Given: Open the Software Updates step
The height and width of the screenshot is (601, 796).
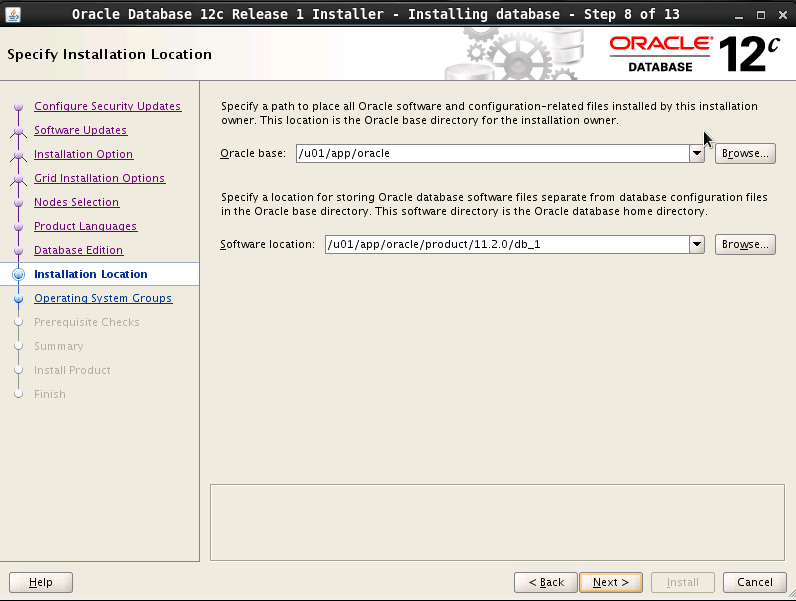Looking at the screenshot, I should (80, 130).
